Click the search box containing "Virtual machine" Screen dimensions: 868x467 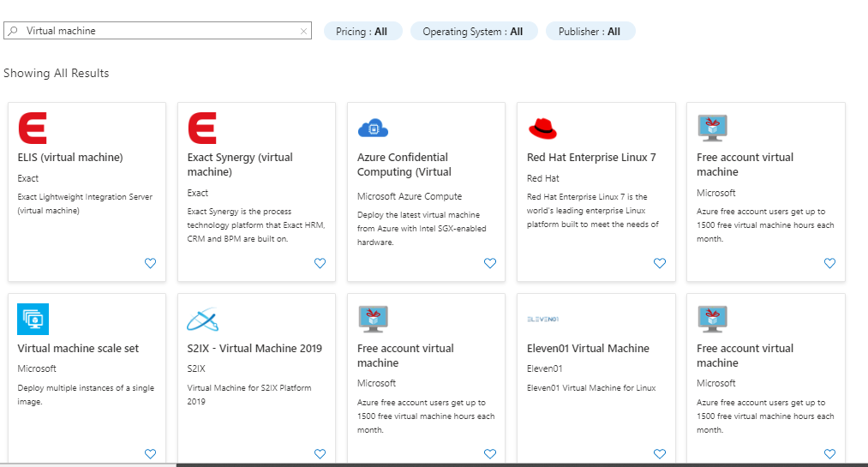coord(158,31)
